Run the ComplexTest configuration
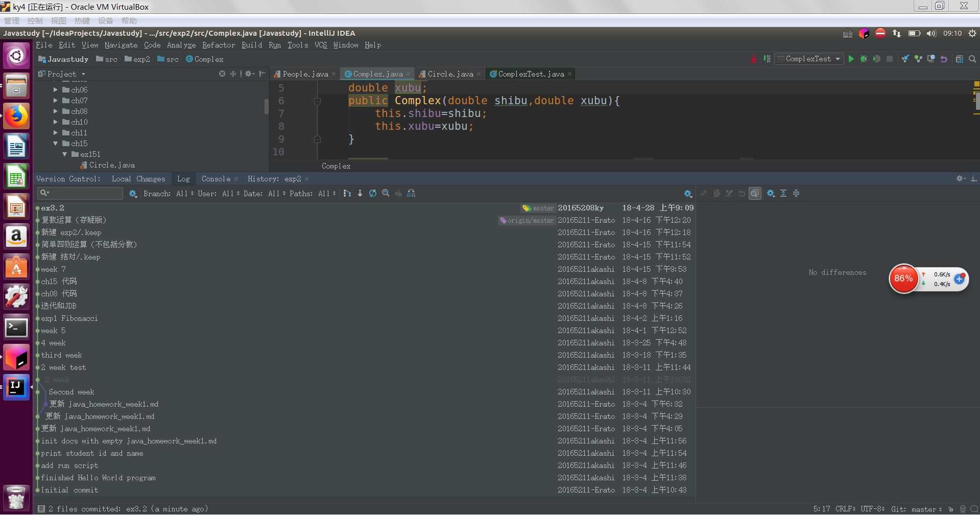The height and width of the screenshot is (515, 980). click(851, 59)
